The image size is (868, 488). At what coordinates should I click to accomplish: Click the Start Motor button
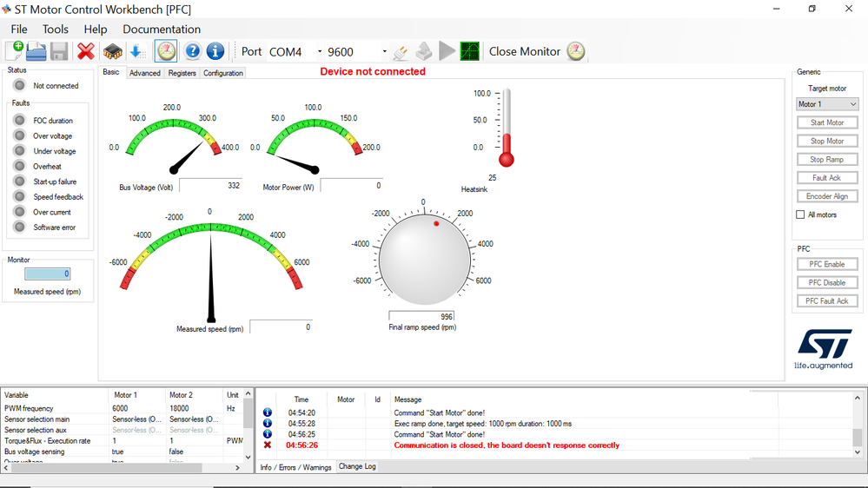(x=827, y=122)
